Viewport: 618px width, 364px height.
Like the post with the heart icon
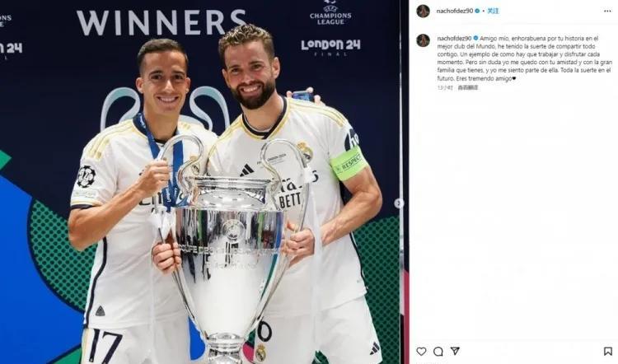click(421, 351)
